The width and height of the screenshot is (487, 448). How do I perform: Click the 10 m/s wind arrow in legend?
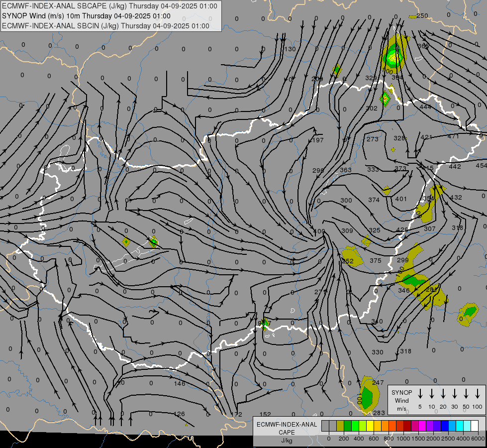click(x=432, y=394)
